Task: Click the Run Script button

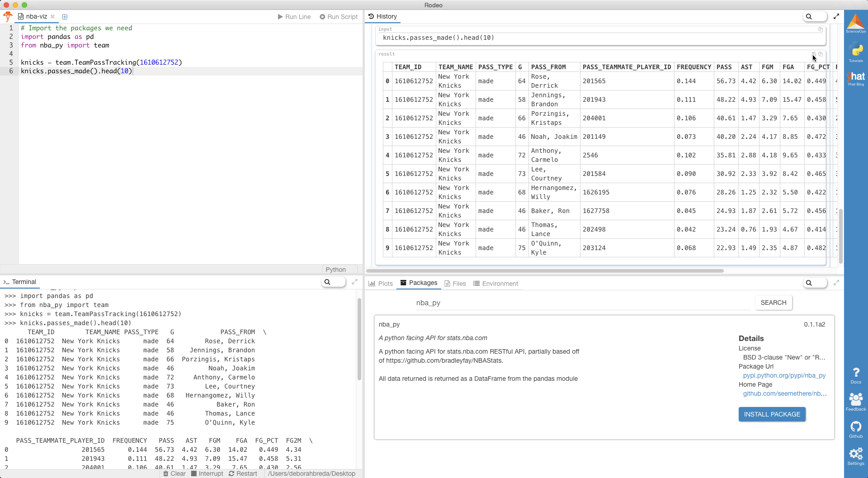Action: coord(339,17)
